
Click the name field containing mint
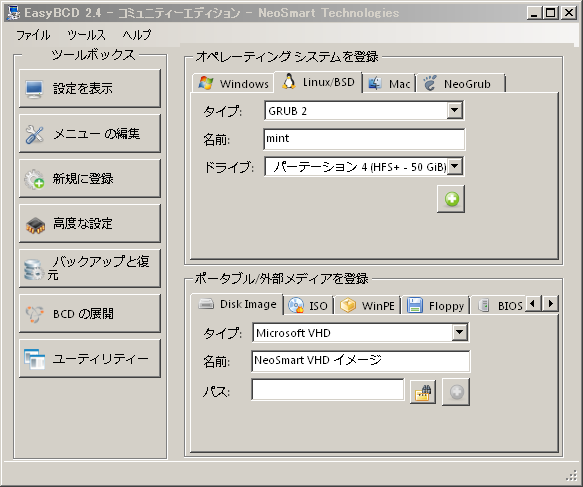point(364,139)
